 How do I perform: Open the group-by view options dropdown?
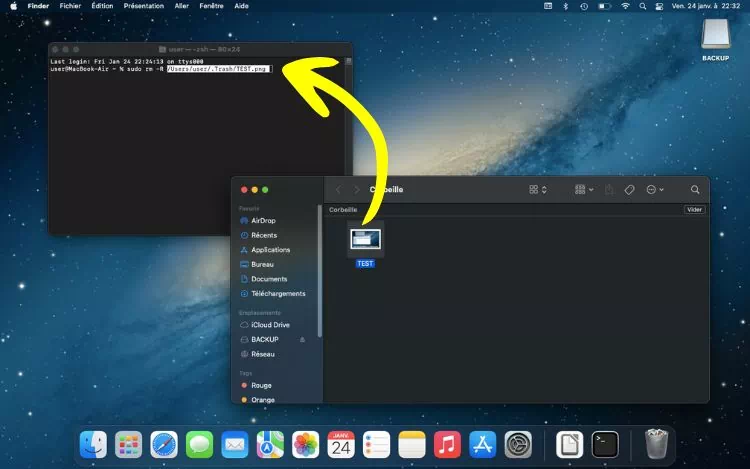(x=584, y=189)
